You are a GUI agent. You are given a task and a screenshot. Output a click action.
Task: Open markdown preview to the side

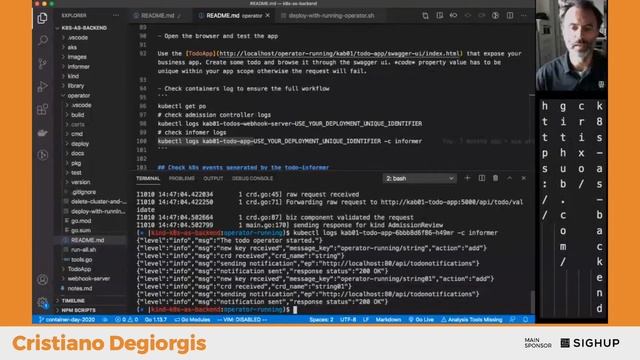(x=440, y=16)
